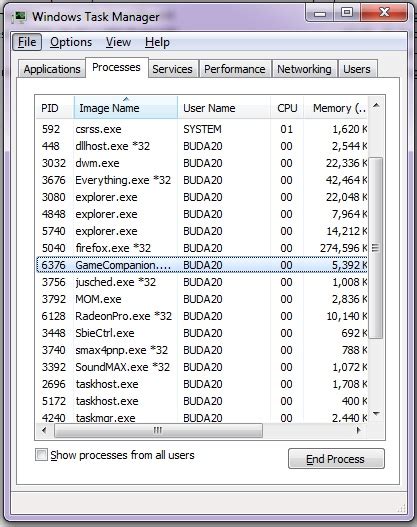Click the 274,596 K memory value
The height and width of the screenshot is (527, 417).
[x=343, y=248]
